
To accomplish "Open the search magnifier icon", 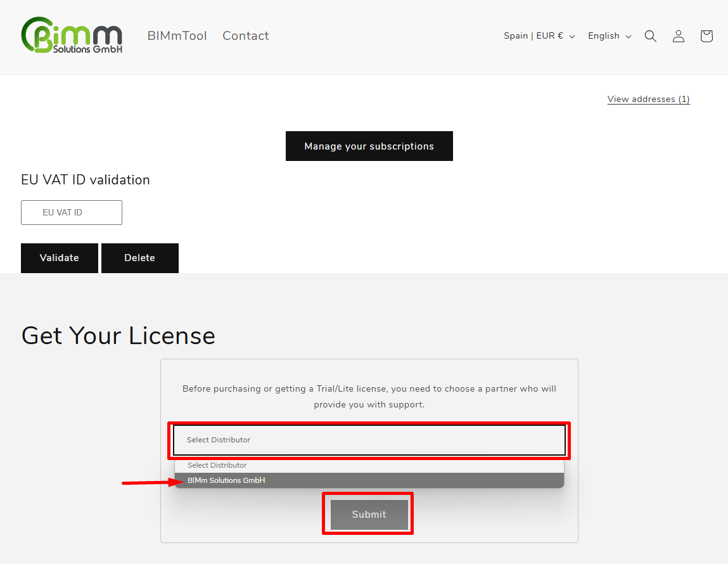I will [650, 36].
